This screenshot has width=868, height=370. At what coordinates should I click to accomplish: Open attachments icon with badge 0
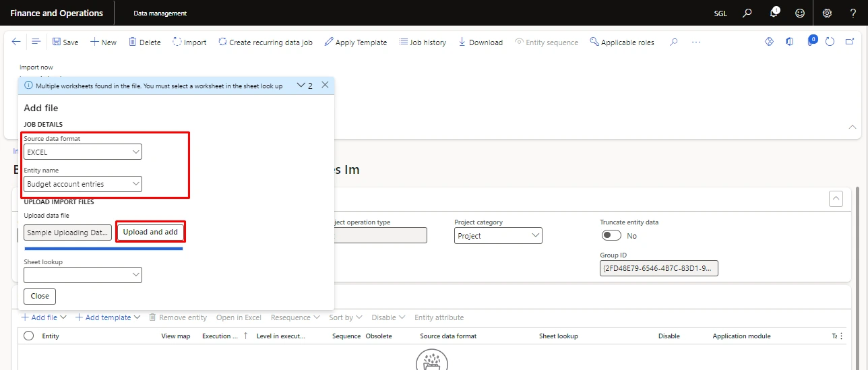click(x=812, y=41)
